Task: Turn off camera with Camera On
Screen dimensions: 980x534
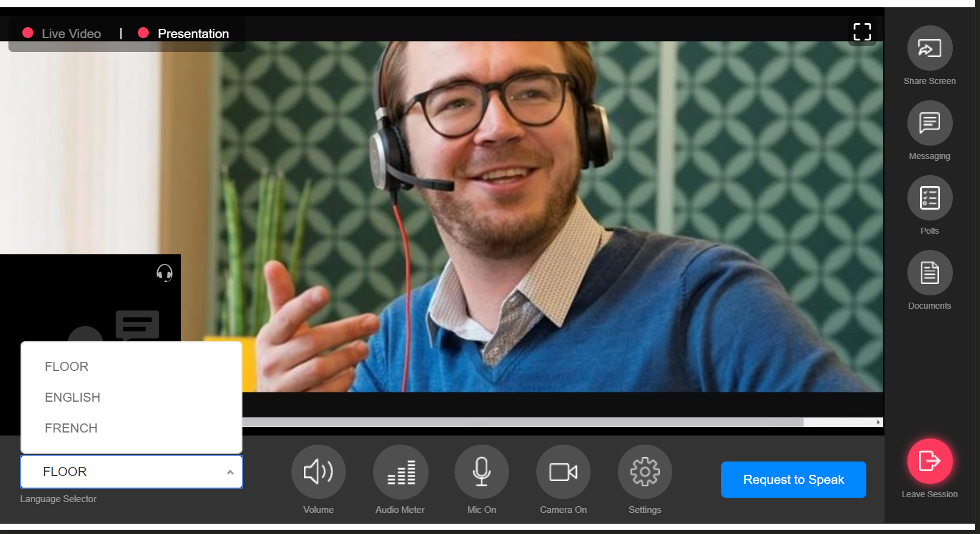Action: [563, 472]
